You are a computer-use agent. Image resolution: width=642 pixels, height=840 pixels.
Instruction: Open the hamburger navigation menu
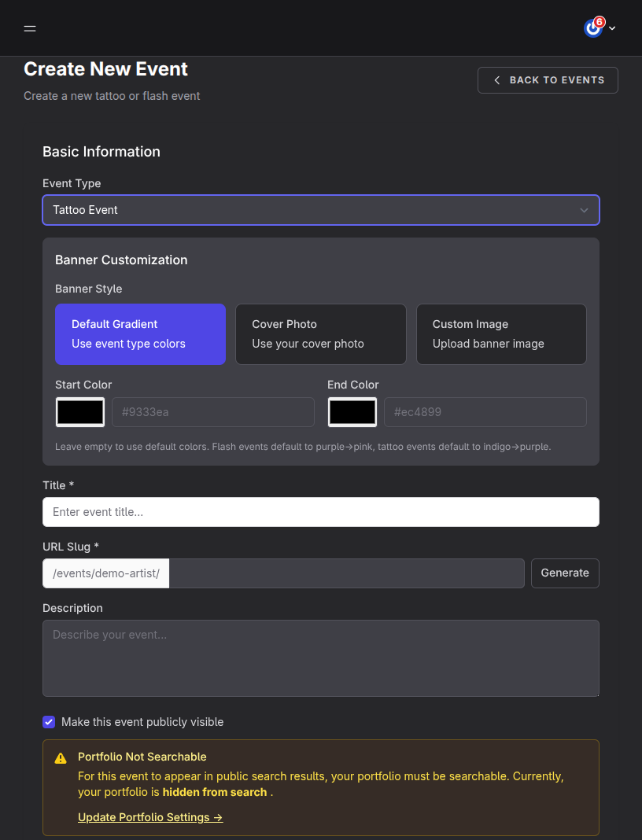tap(30, 28)
